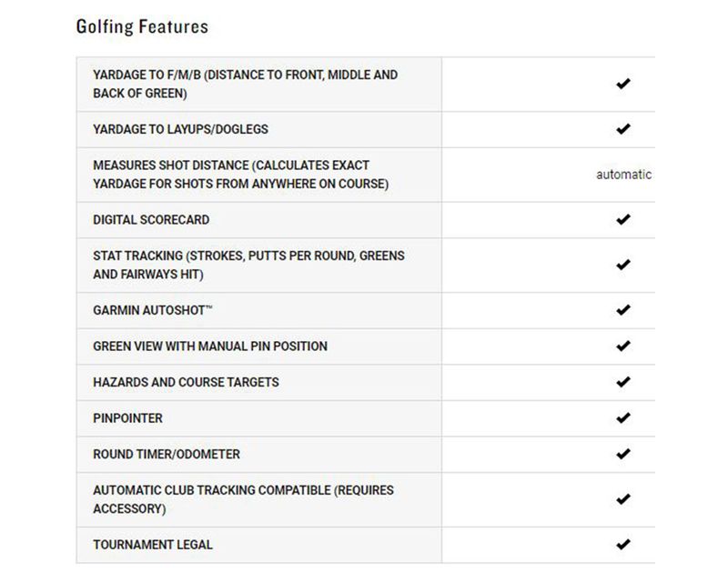Click checkmark in PinPointer row
Image resolution: width=728 pixels, height=582 pixels.
point(623,418)
